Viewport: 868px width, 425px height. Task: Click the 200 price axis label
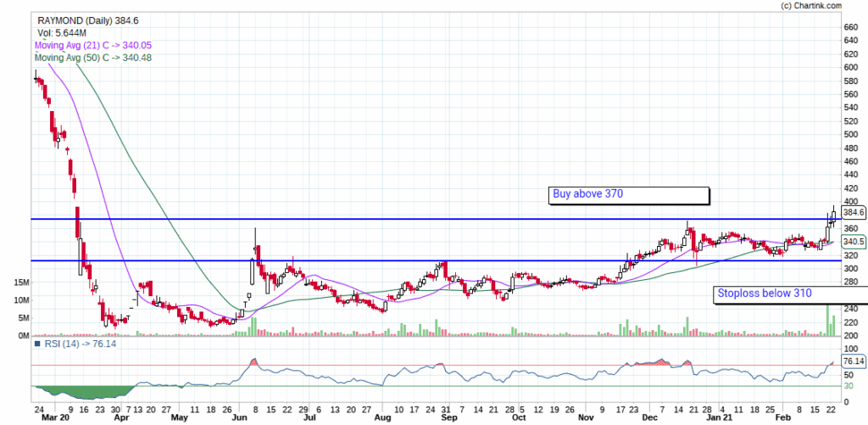[x=849, y=336]
